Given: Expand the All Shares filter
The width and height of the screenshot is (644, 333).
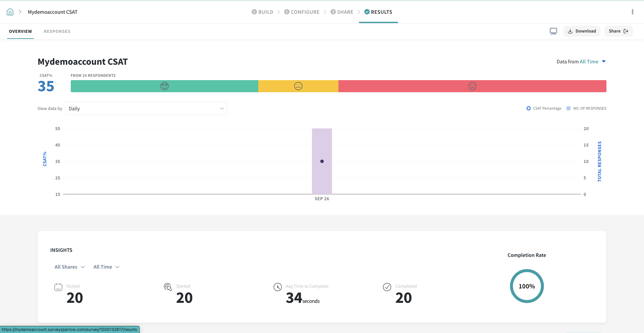Looking at the screenshot, I should click(69, 267).
